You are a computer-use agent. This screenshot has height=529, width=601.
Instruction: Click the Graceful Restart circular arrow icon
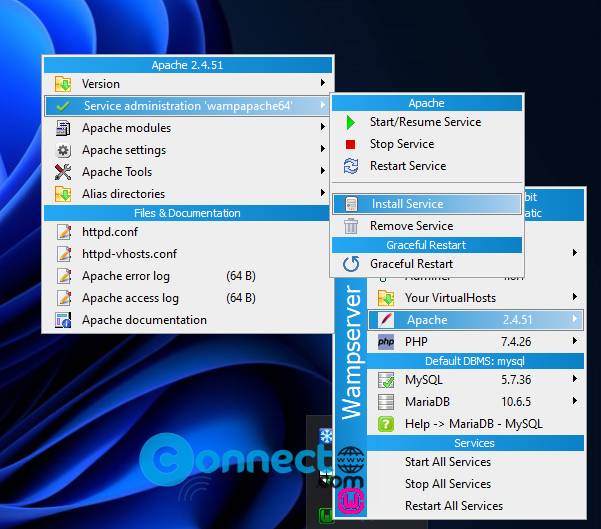(351, 264)
